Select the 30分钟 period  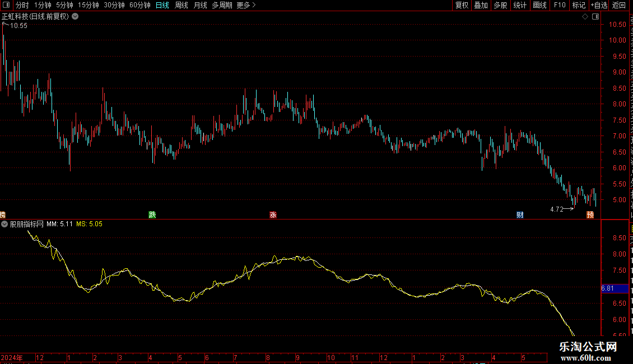114,5
